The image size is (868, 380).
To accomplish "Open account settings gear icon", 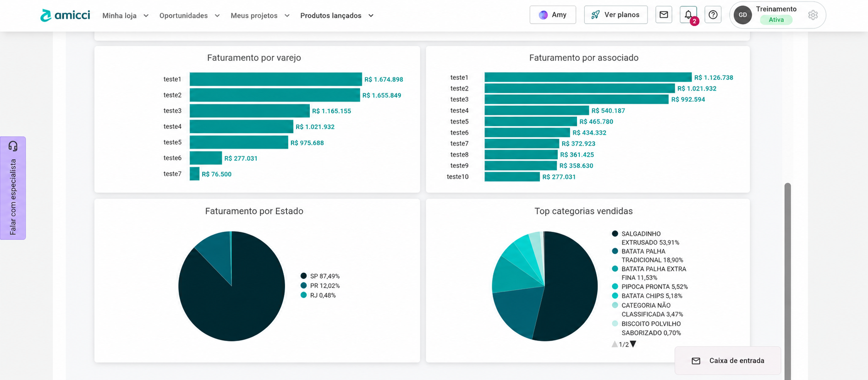I will click(813, 15).
